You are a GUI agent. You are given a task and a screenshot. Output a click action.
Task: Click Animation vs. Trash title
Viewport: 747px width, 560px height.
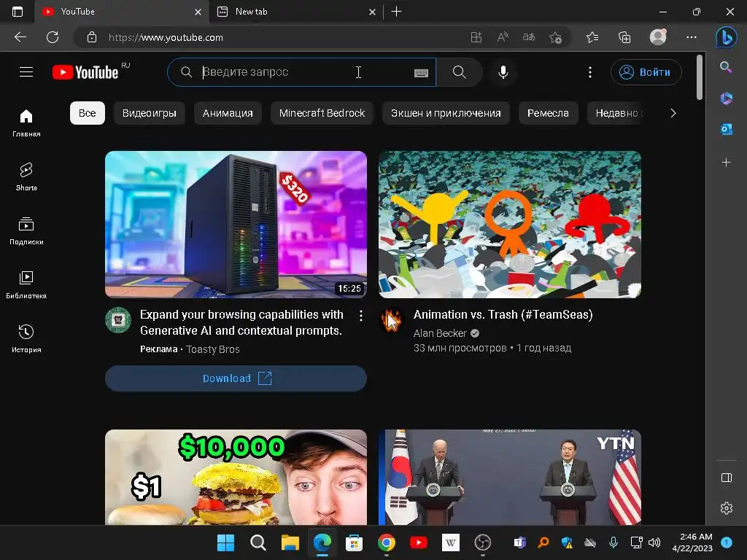[503, 315]
